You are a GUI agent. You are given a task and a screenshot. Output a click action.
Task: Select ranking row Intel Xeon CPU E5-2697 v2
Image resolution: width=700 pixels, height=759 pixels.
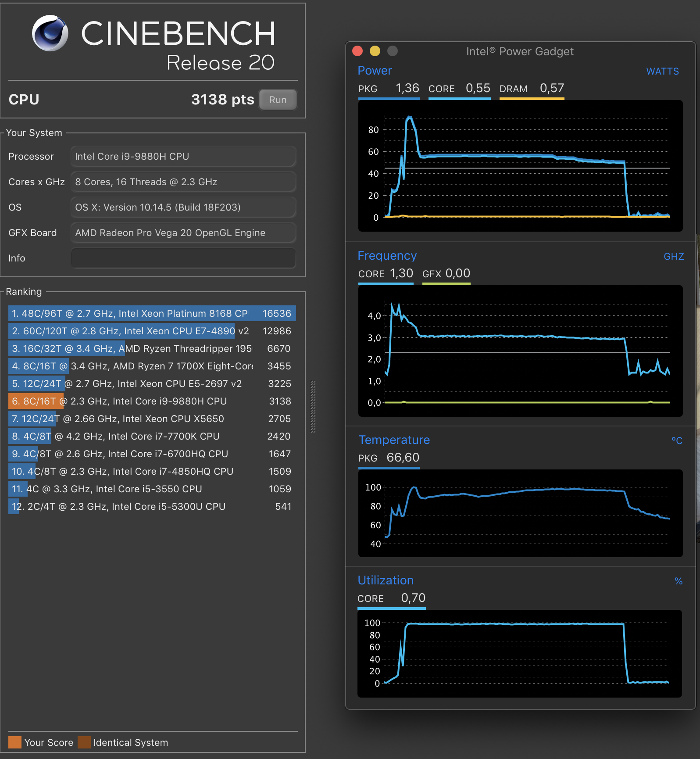click(x=152, y=384)
